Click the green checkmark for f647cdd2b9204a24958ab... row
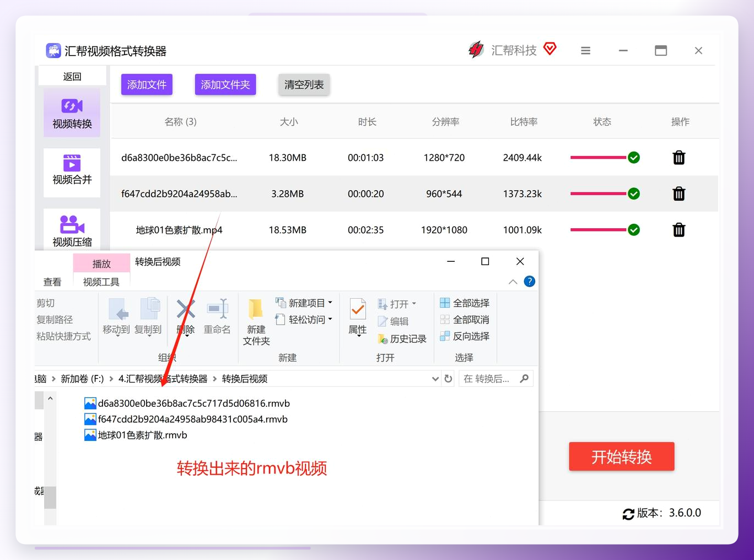The width and height of the screenshot is (754, 560). point(634,193)
